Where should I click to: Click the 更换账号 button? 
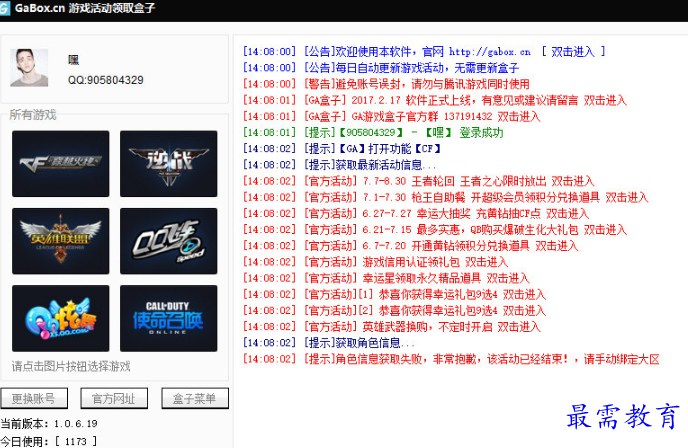coord(34,398)
